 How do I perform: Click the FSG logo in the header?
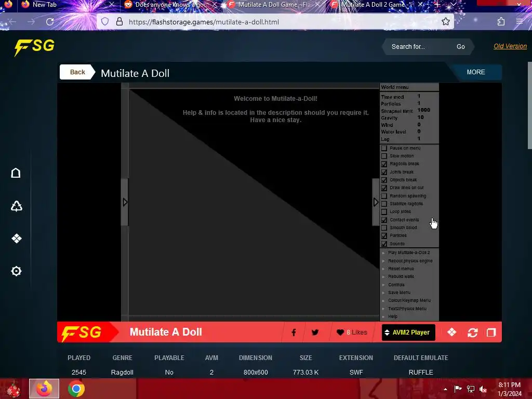pyautogui.click(x=34, y=47)
